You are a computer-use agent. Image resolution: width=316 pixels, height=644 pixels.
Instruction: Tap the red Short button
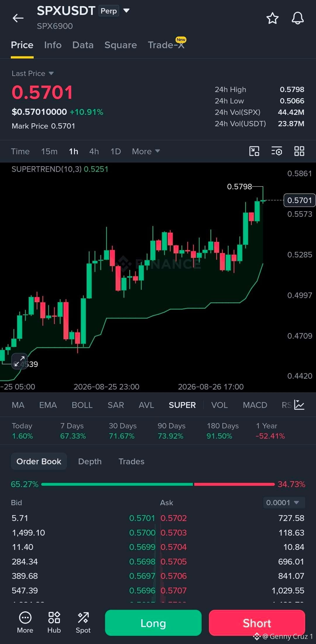[x=257, y=623]
